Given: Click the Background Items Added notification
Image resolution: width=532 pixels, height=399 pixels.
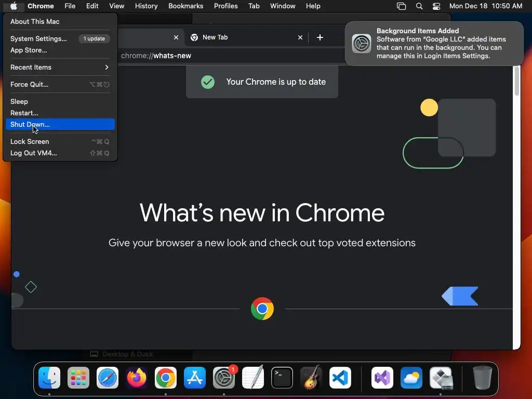Looking at the screenshot, I should pyautogui.click(x=434, y=44).
